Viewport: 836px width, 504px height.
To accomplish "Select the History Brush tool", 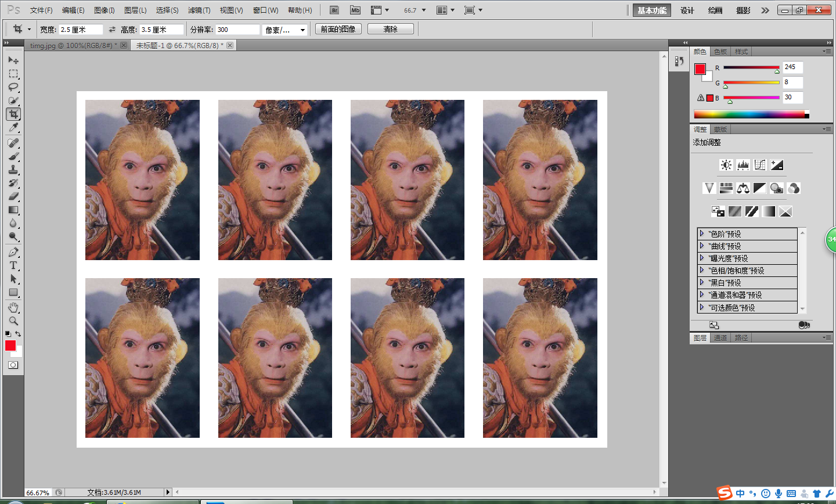I will 13,183.
